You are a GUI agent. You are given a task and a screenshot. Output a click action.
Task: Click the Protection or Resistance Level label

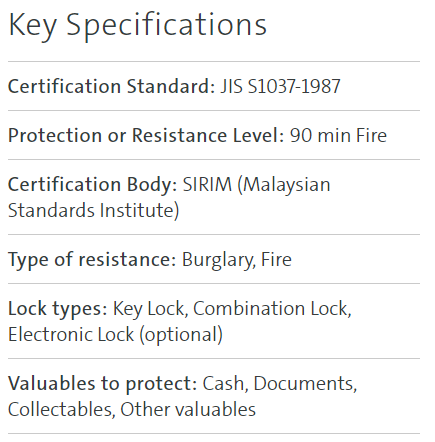coord(146,135)
